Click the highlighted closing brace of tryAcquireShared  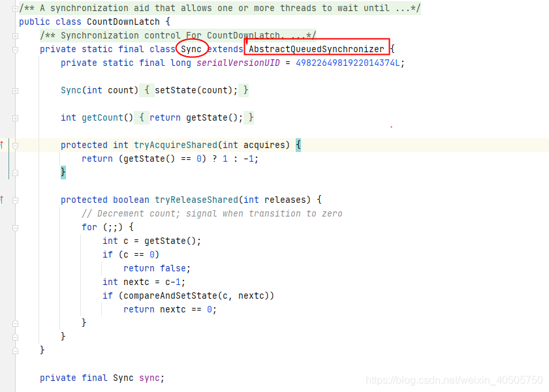pyautogui.click(x=63, y=172)
